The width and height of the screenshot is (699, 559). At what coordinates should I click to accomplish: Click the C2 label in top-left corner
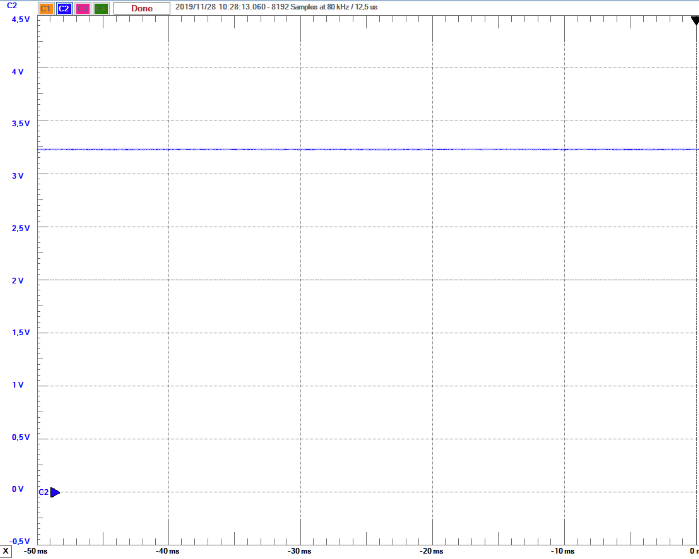pos(11,7)
